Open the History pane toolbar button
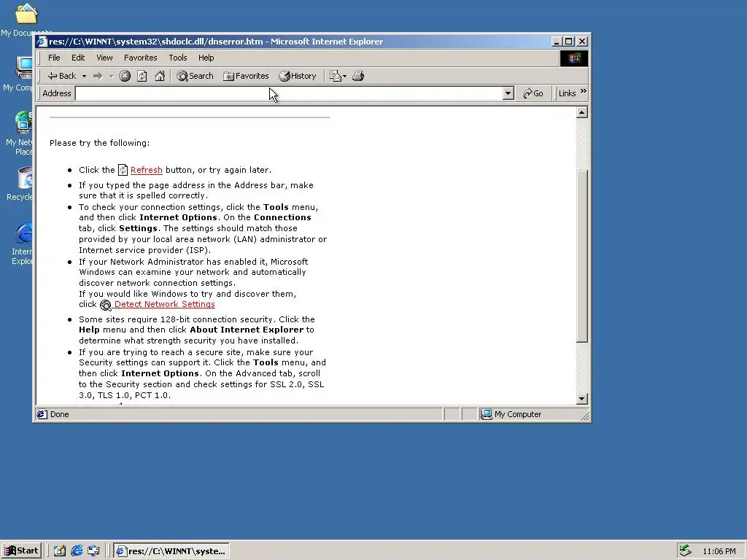747x560 pixels. pos(298,76)
